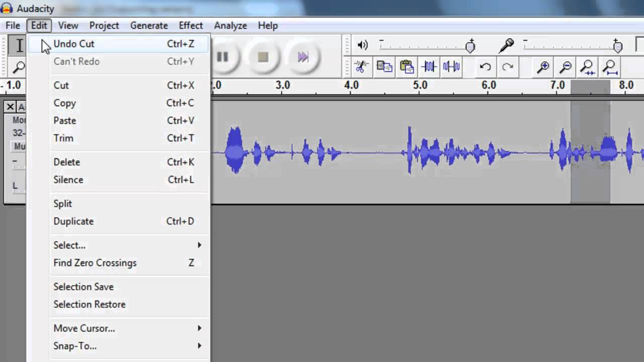Close the audio track with X button
The image size is (644, 362).
click(10, 107)
